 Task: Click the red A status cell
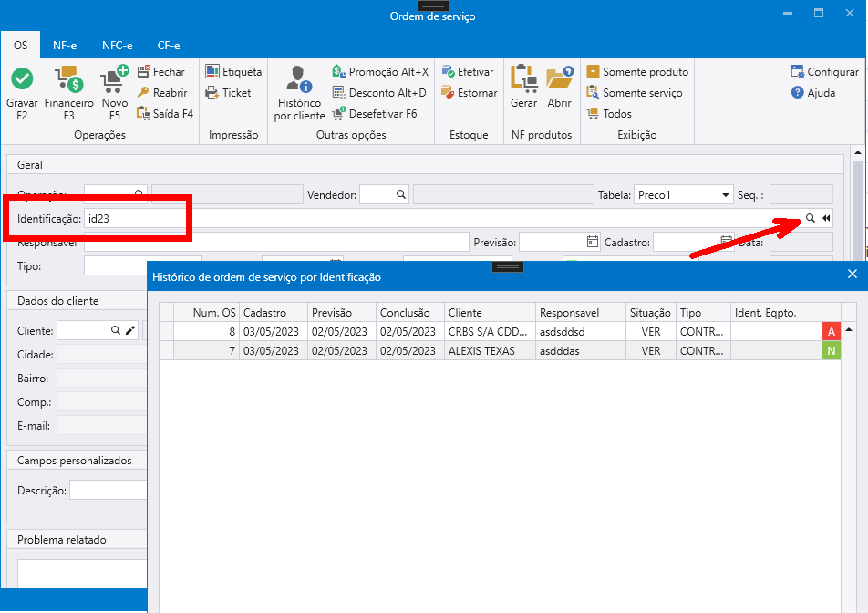tap(831, 332)
